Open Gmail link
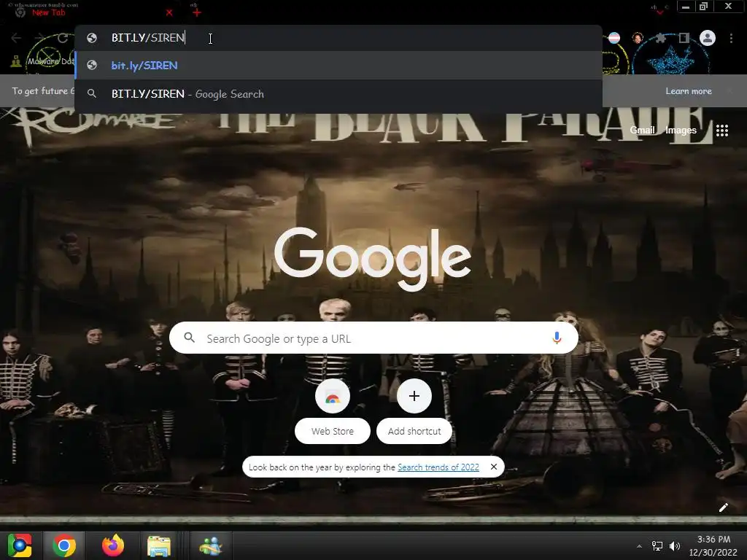The width and height of the screenshot is (747, 560). coord(642,130)
